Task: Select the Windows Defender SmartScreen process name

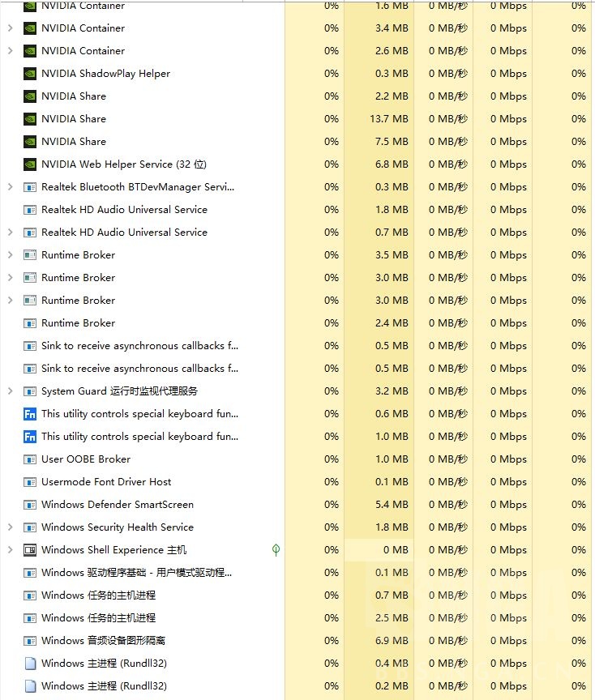Action: pyautogui.click(x=118, y=505)
